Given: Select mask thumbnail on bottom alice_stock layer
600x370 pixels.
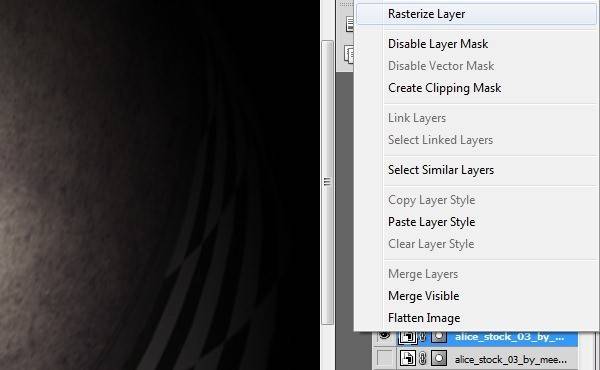Looking at the screenshot, I should tap(439, 359).
